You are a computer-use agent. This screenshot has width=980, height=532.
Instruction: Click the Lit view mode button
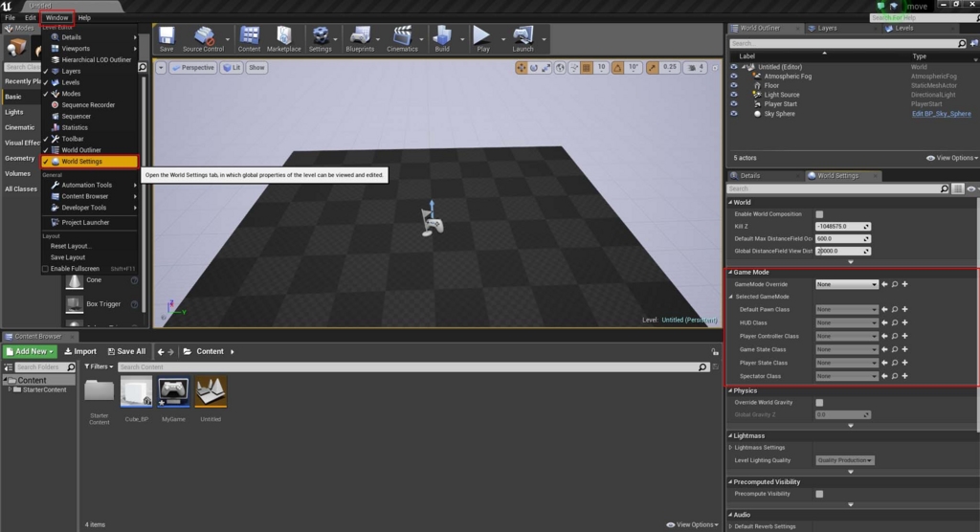[232, 68]
